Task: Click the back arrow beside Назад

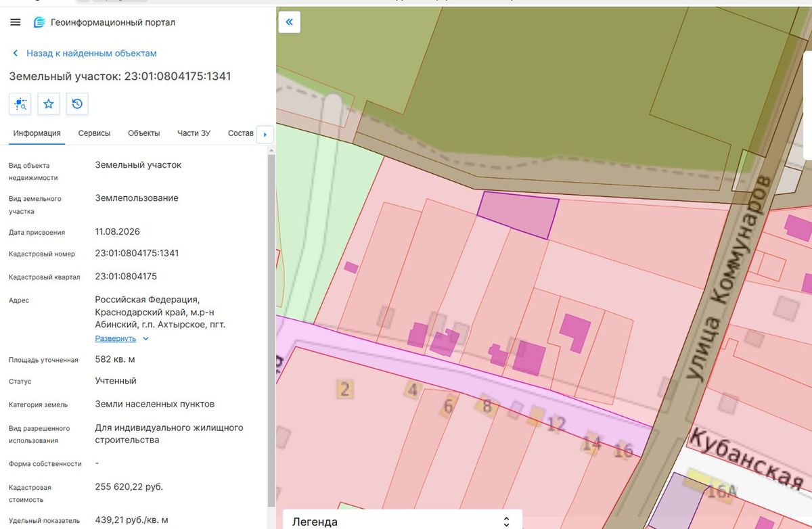Action: coord(16,53)
